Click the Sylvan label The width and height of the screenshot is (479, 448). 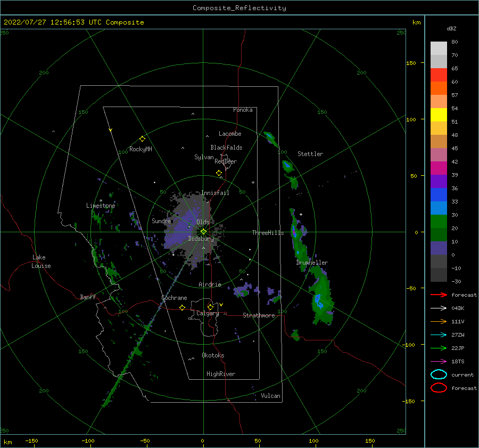coord(204,157)
